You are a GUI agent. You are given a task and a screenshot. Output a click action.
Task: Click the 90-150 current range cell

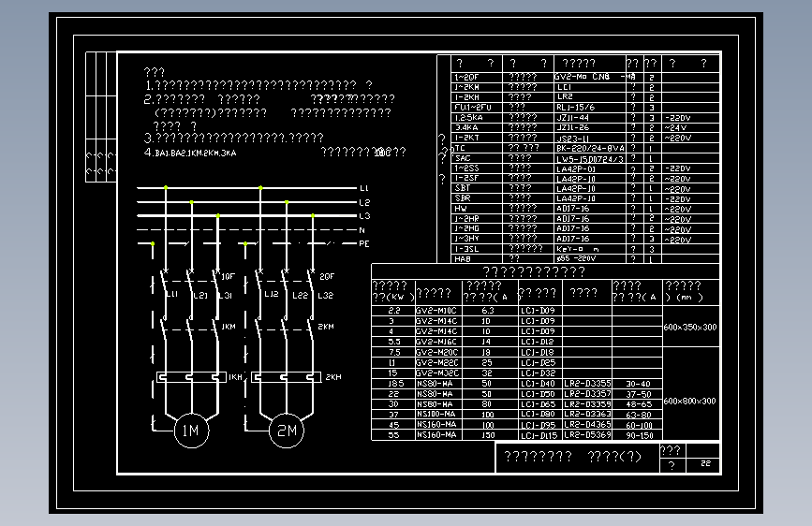pos(640,436)
